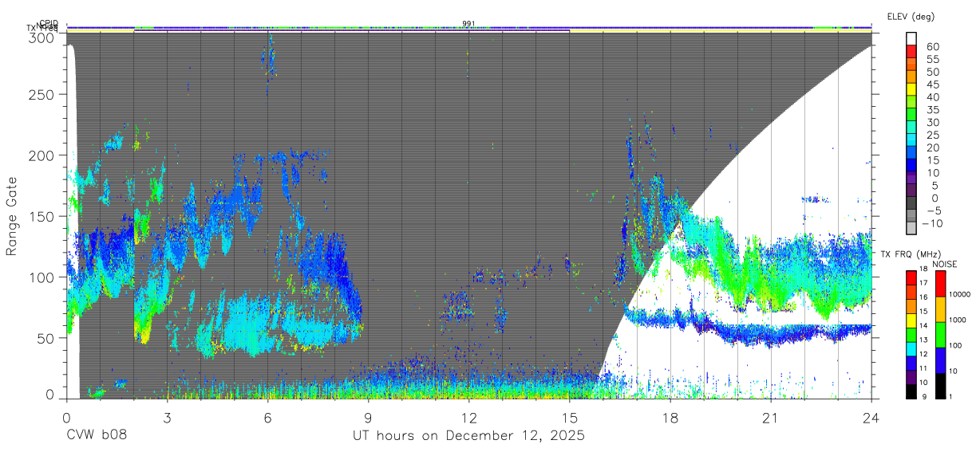
Task: Select green NOISE segment between 100 and 1000
Action: [x=940, y=333]
